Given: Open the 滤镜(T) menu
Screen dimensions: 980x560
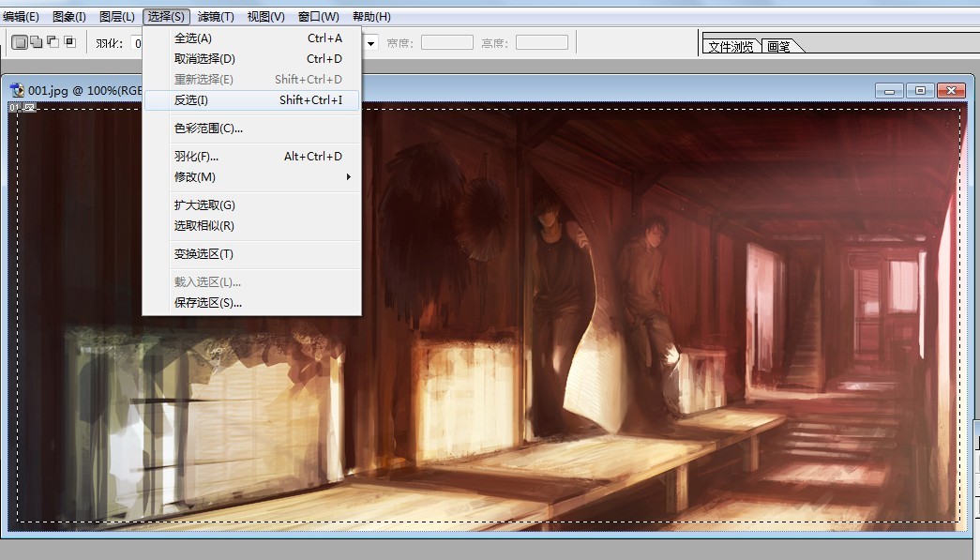Looking at the screenshot, I should tap(216, 17).
